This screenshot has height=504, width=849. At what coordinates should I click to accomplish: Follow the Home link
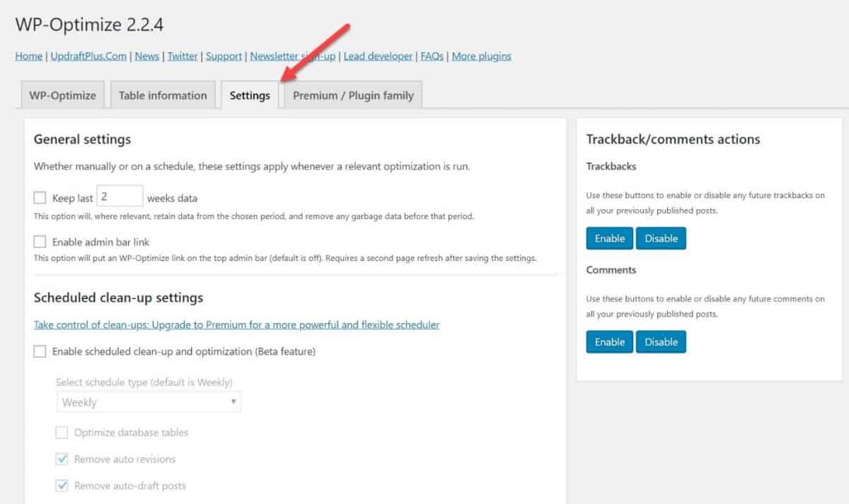(29, 56)
